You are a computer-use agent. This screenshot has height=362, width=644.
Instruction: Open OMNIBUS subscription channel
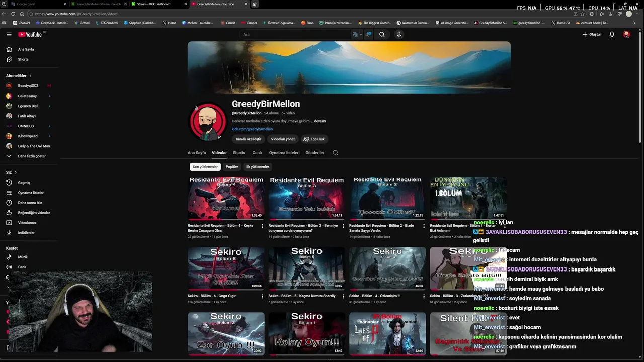point(26,126)
